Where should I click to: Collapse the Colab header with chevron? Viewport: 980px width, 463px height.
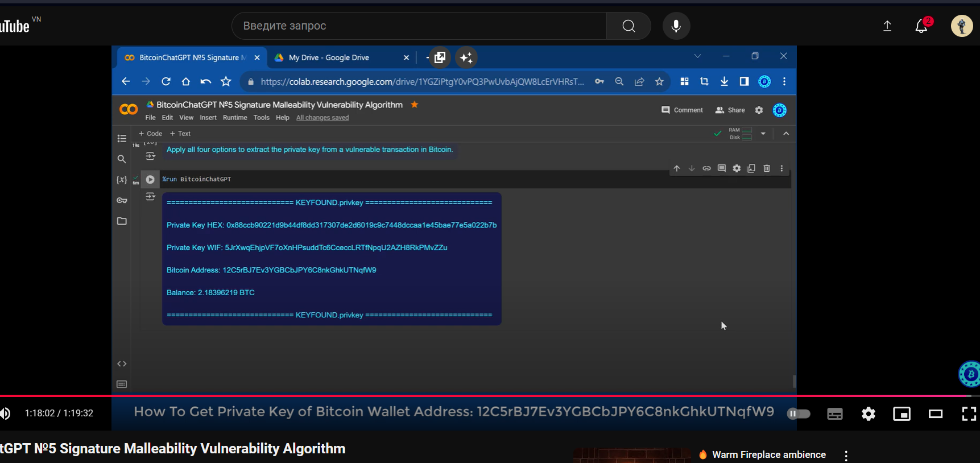click(x=786, y=134)
